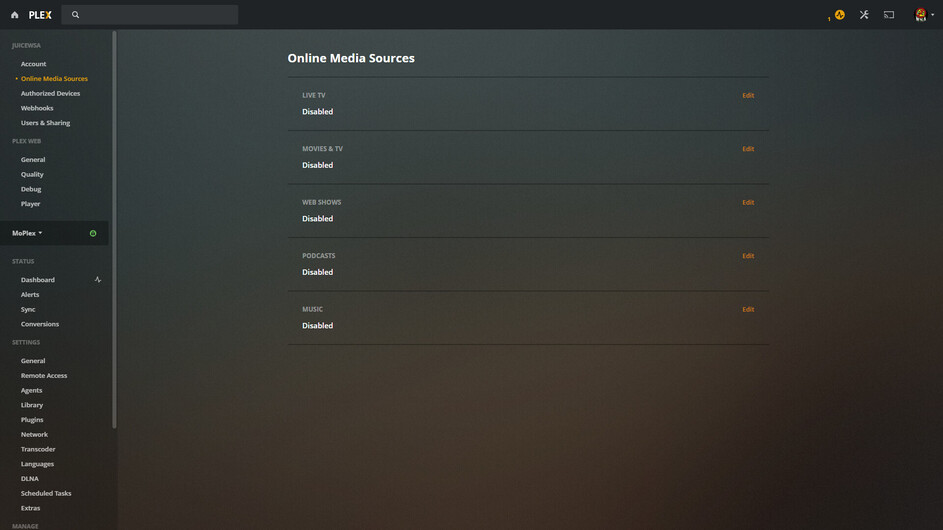
Task: Click Disabled under MUSIC
Action: [318, 326]
